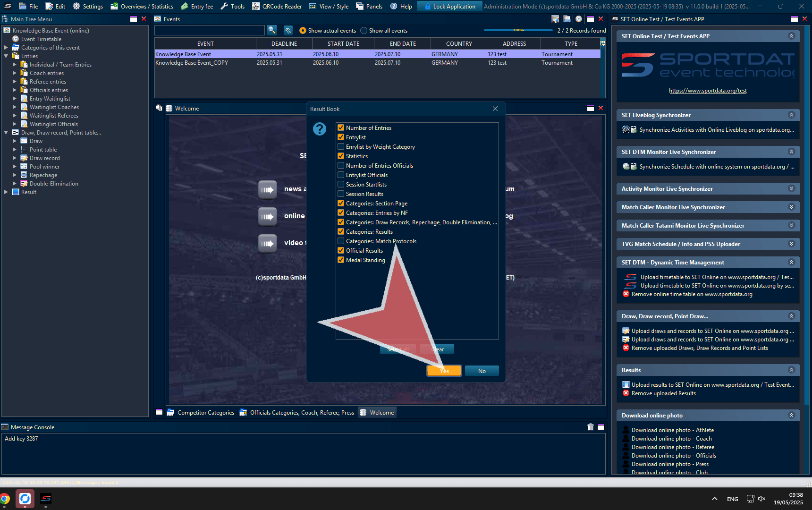Enable the Session Startlists checkbox
Screen dimensions: 812x510
[x=341, y=184]
